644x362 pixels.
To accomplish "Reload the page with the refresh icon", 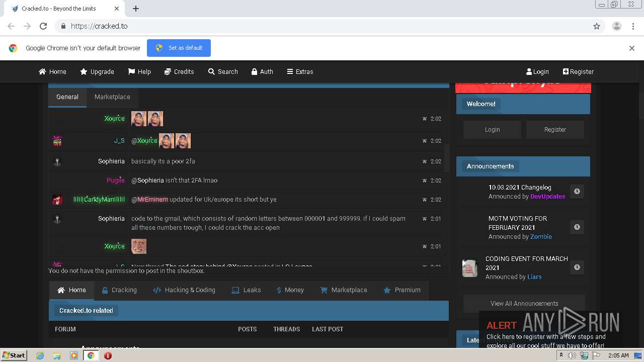I will tap(43, 26).
